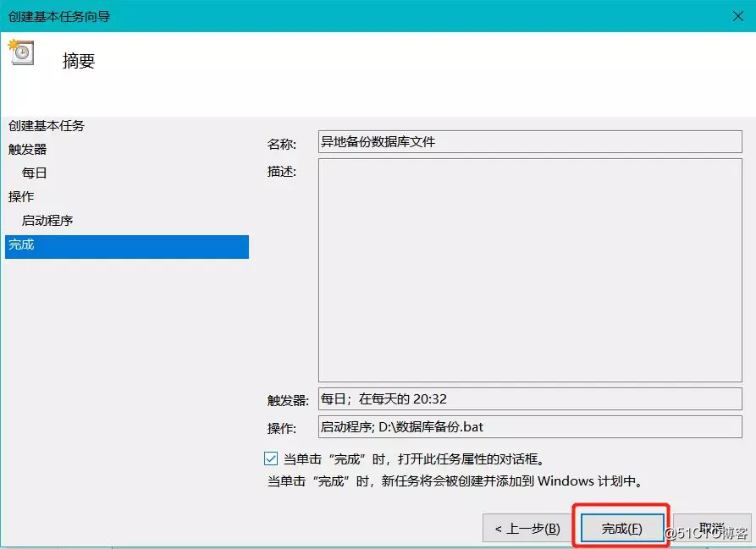Click the 摘要 heading text
756x549 pixels.
(79, 61)
